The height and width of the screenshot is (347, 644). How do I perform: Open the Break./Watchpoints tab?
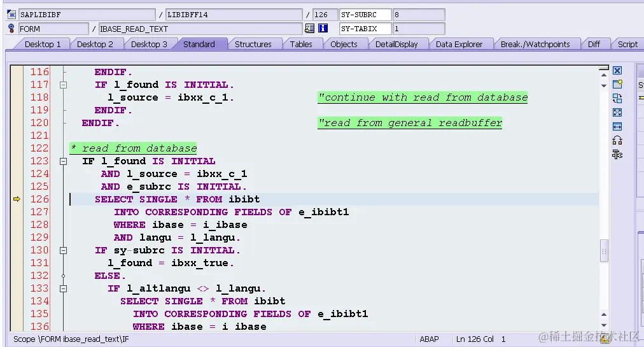pyautogui.click(x=535, y=44)
